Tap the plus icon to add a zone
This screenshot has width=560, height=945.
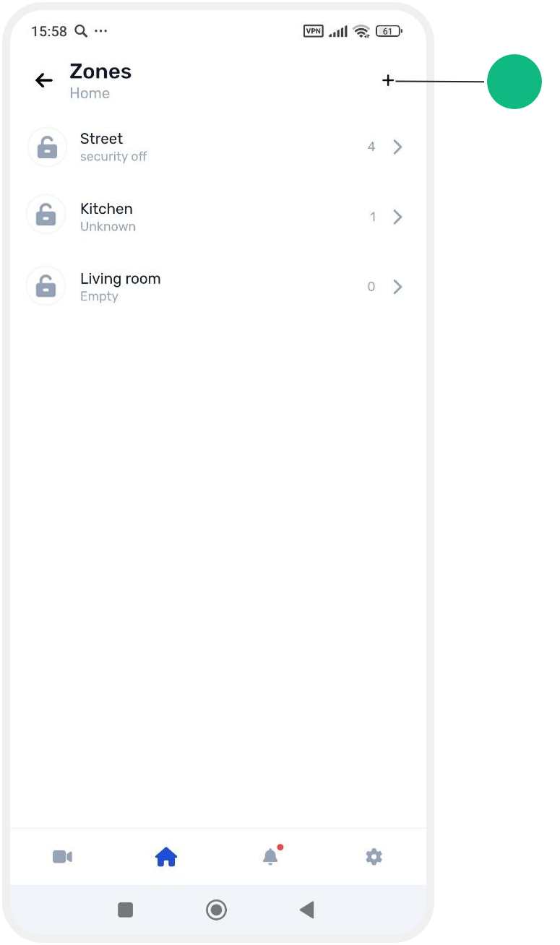pos(388,81)
